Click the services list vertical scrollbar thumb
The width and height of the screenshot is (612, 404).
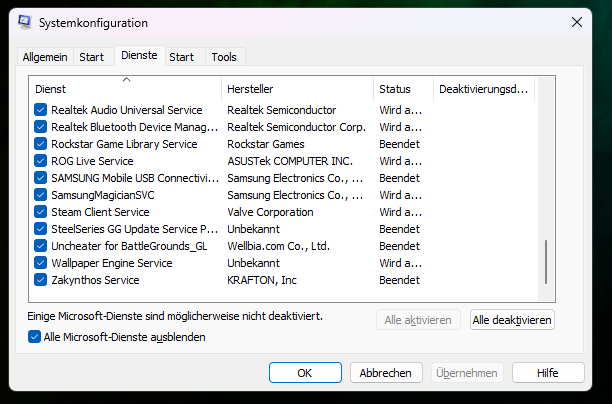(546, 262)
